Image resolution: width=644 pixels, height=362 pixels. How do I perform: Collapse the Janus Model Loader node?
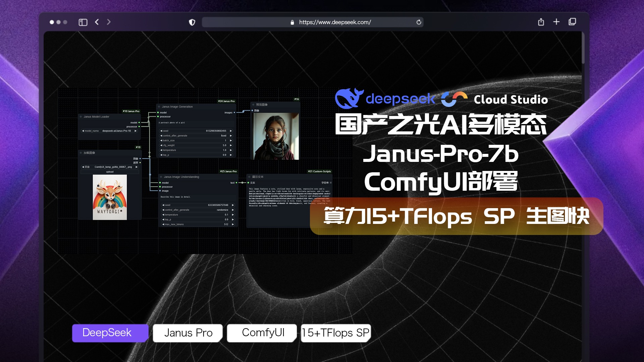pos(81,117)
